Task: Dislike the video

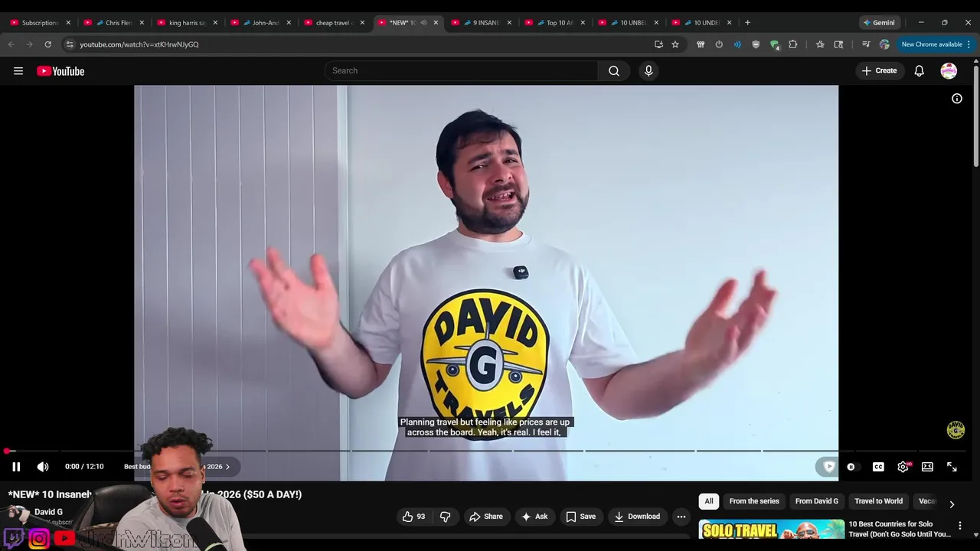Action: (x=445, y=517)
